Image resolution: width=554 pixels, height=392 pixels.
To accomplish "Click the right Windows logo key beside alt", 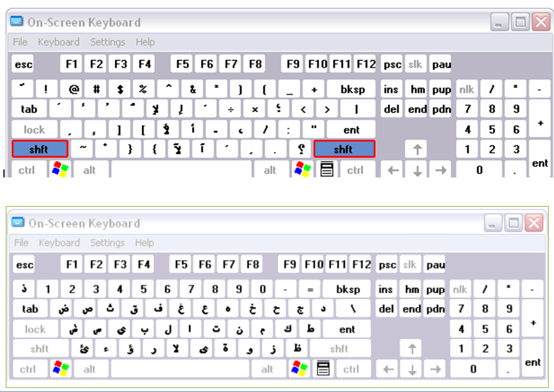I will pyautogui.click(x=302, y=169).
